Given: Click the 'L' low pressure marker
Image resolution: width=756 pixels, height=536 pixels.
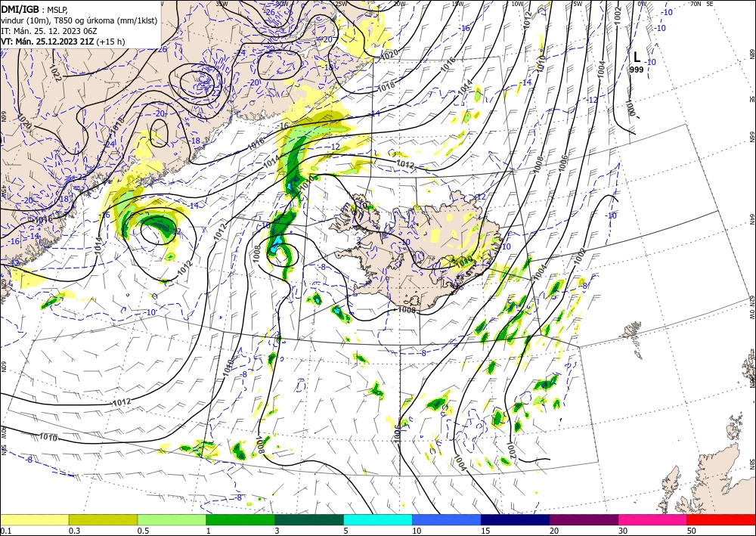Looking at the screenshot, I should [637, 57].
